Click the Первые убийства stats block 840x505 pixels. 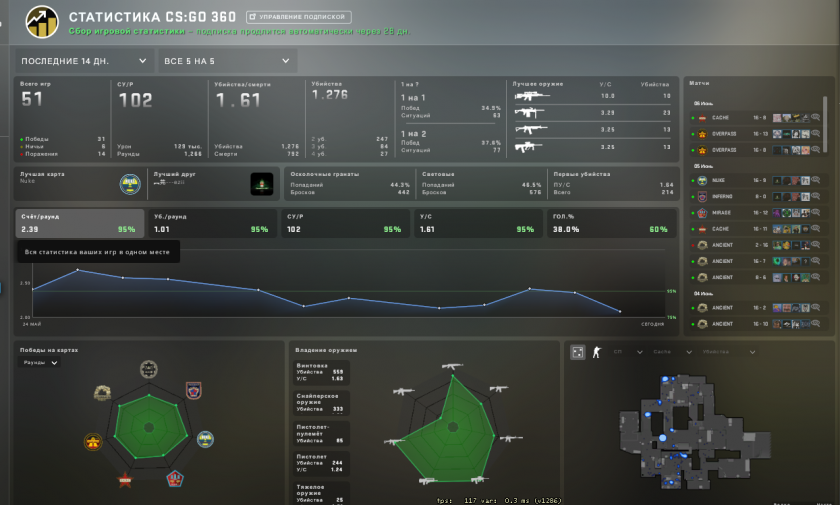613,183
